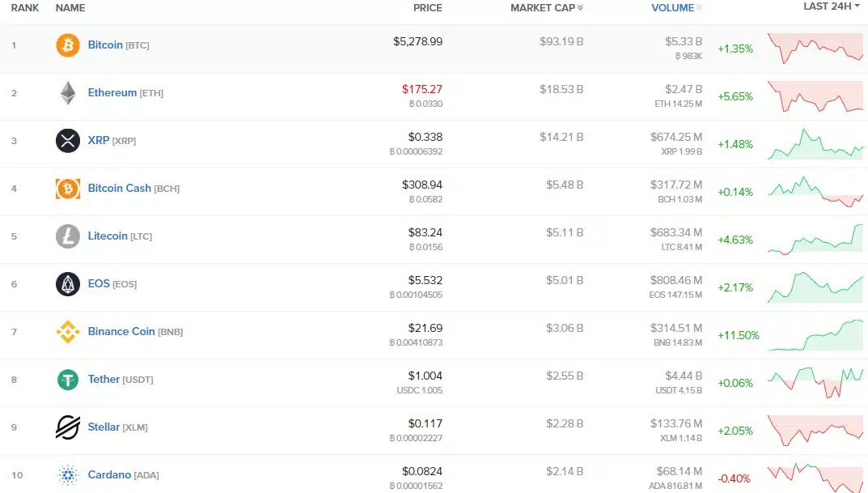The height and width of the screenshot is (493, 868).
Task: Open Bitcoin's 24h sparkline chart
Action: click(815, 49)
